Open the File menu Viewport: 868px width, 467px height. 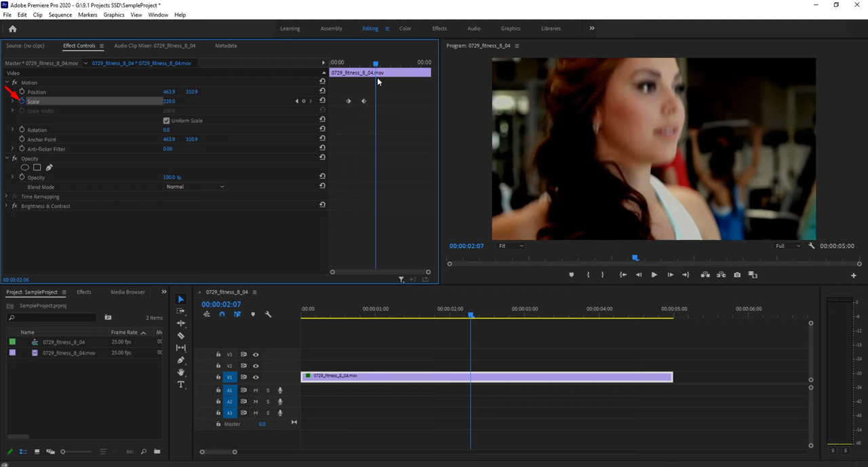pos(7,14)
